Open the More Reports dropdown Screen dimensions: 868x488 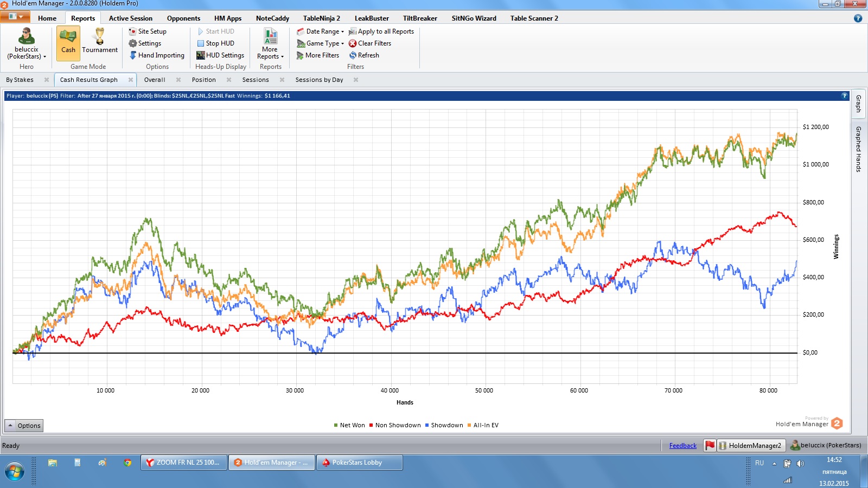(270, 44)
